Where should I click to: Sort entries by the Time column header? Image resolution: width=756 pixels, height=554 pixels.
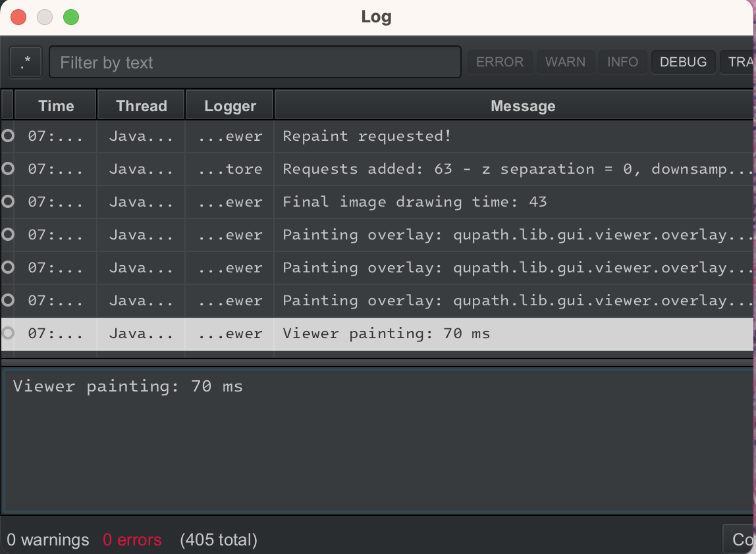(56, 105)
